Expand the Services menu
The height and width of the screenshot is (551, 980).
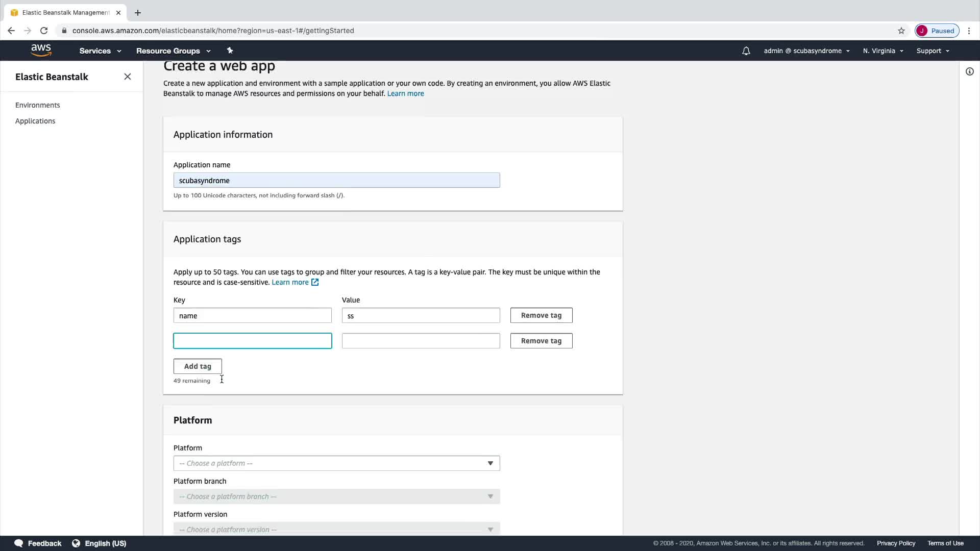[100, 51]
